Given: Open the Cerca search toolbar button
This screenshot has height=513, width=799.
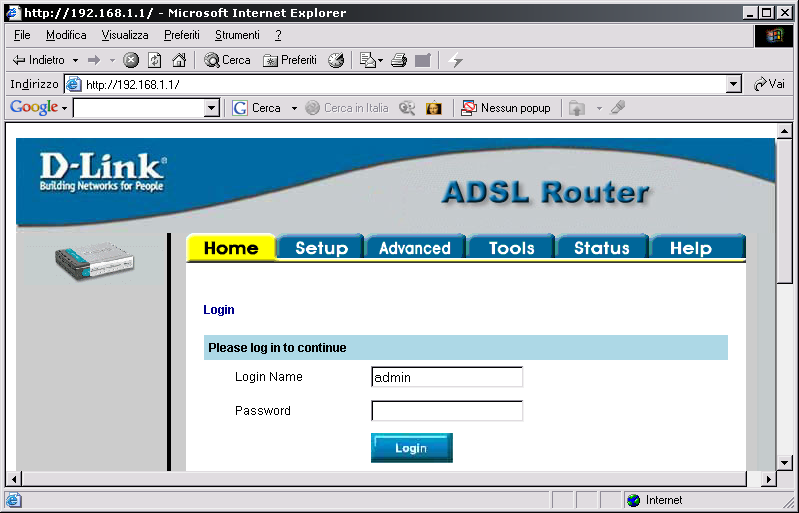Looking at the screenshot, I should (x=227, y=60).
